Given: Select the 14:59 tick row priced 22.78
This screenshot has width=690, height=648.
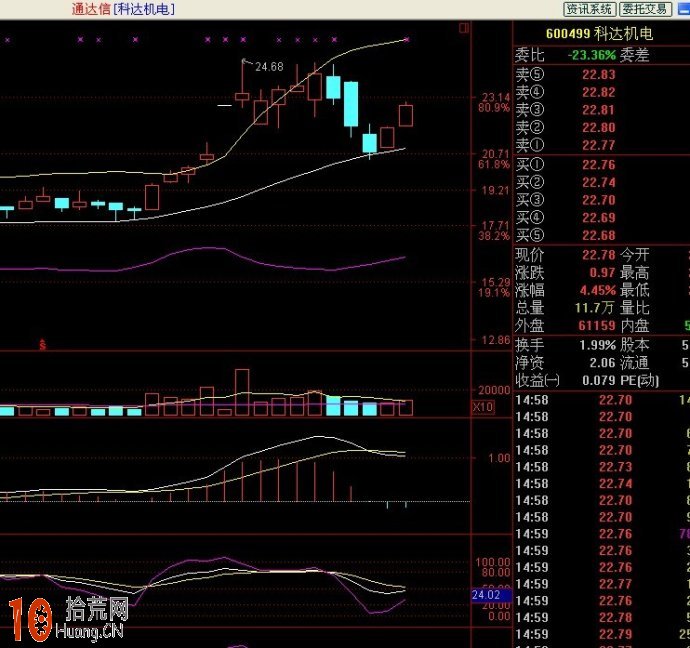Looking at the screenshot, I should point(602,617).
